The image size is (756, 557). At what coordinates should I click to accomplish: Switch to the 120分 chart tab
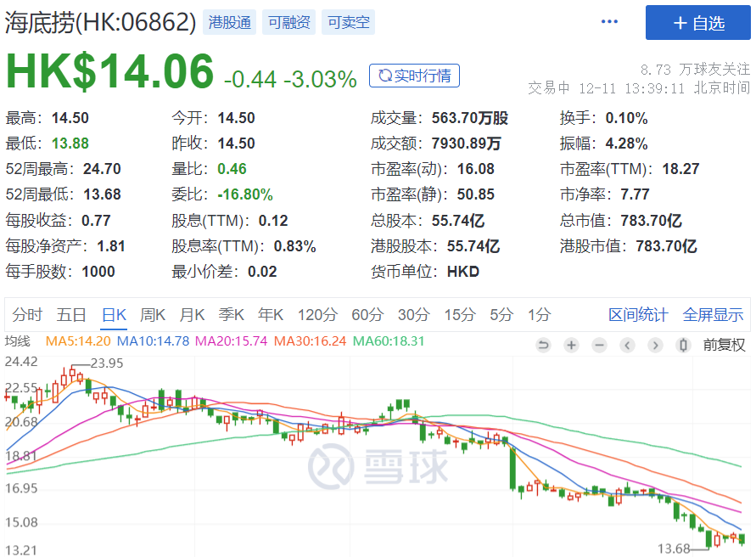tap(316, 315)
